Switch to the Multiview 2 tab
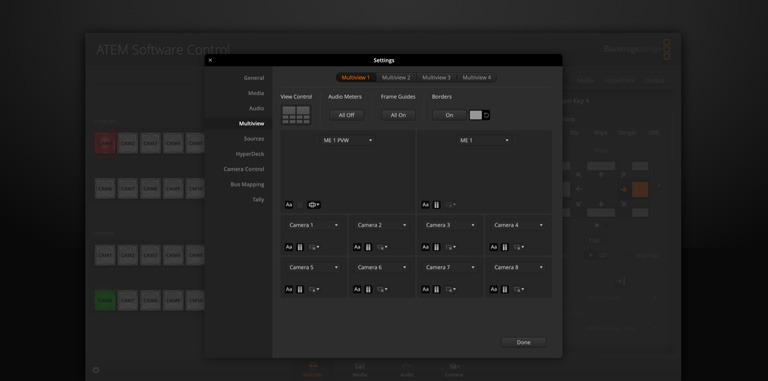Image resolution: width=768 pixels, height=381 pixels. (x=396, y=77)
